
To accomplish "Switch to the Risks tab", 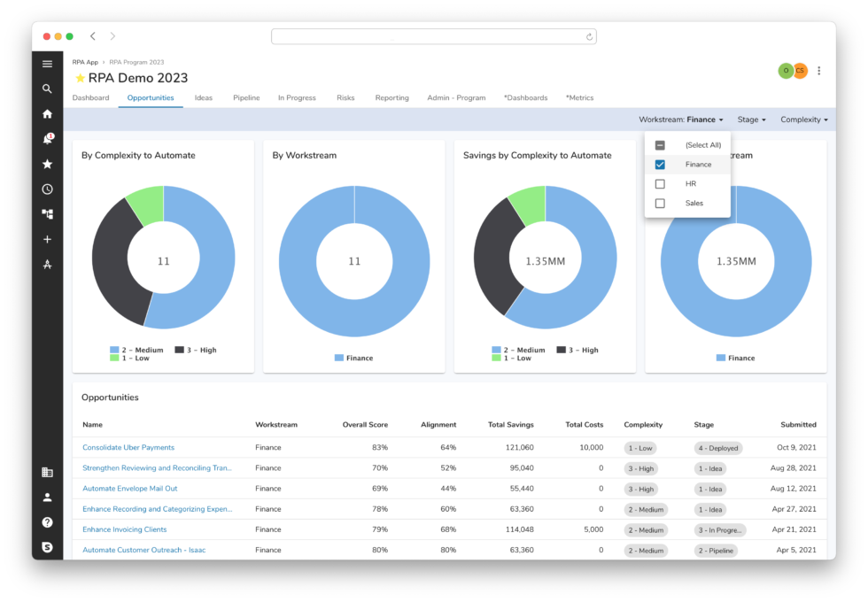I will point(345,98).
